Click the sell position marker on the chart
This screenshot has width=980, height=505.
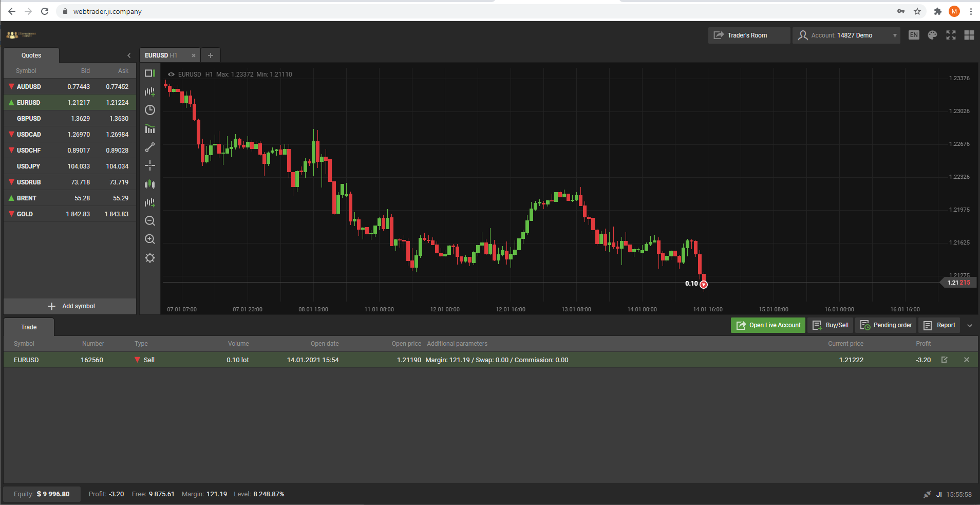pyautogui.click(x=704, y=284)
